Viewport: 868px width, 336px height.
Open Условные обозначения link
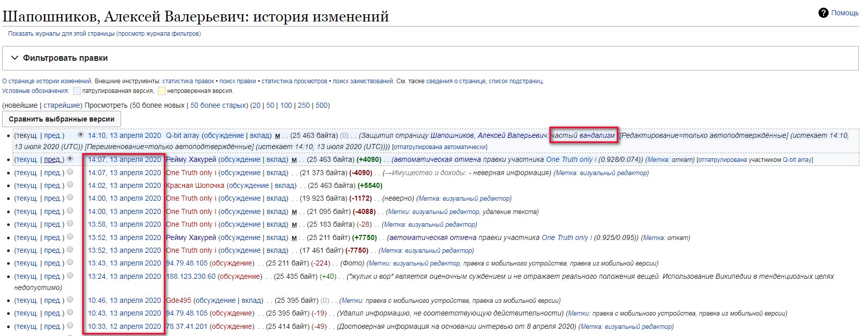[35, 91]
